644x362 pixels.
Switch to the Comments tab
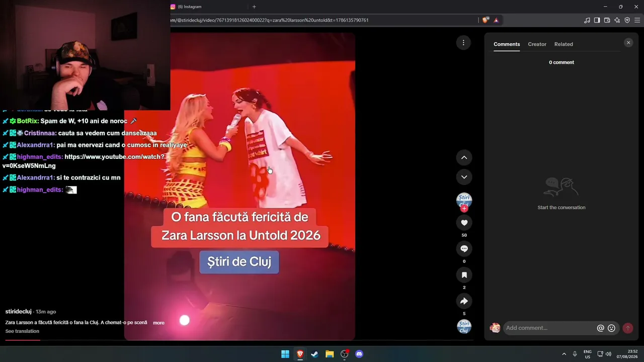tap(507, 44)
